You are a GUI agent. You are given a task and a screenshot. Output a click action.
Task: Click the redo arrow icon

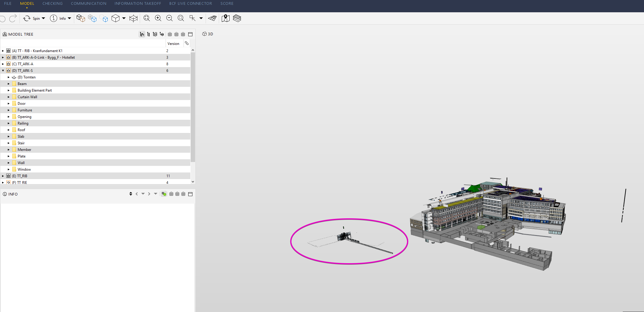coord(13,18)
